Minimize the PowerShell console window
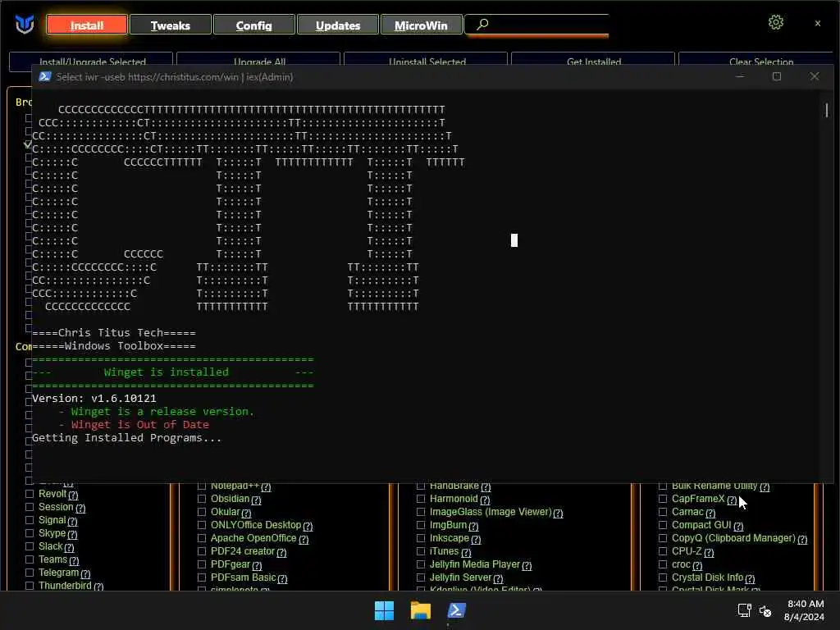This screenshot has height=630, width=840. (740, 76)
